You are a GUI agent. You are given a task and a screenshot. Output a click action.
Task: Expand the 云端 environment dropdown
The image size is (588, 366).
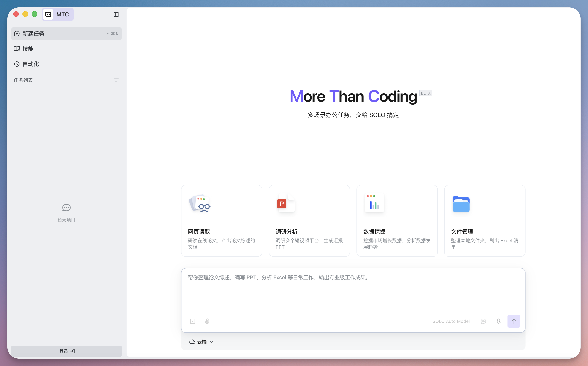pos(201,342)
